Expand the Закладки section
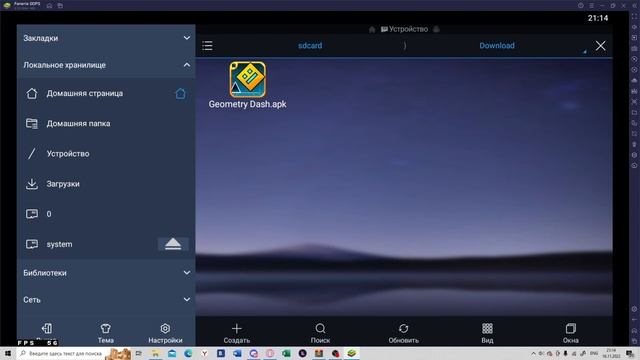 coord(106,38)
